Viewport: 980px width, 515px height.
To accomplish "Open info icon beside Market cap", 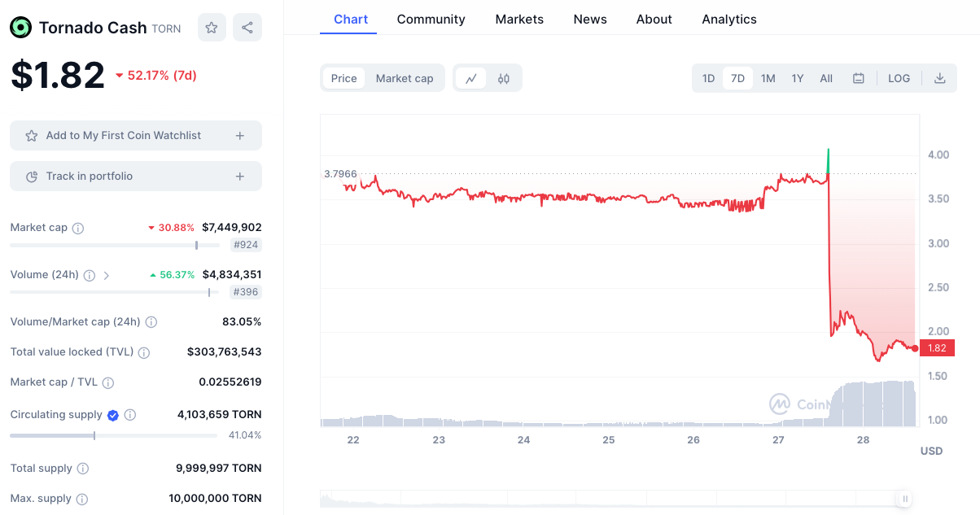I will tap(78, 229).
